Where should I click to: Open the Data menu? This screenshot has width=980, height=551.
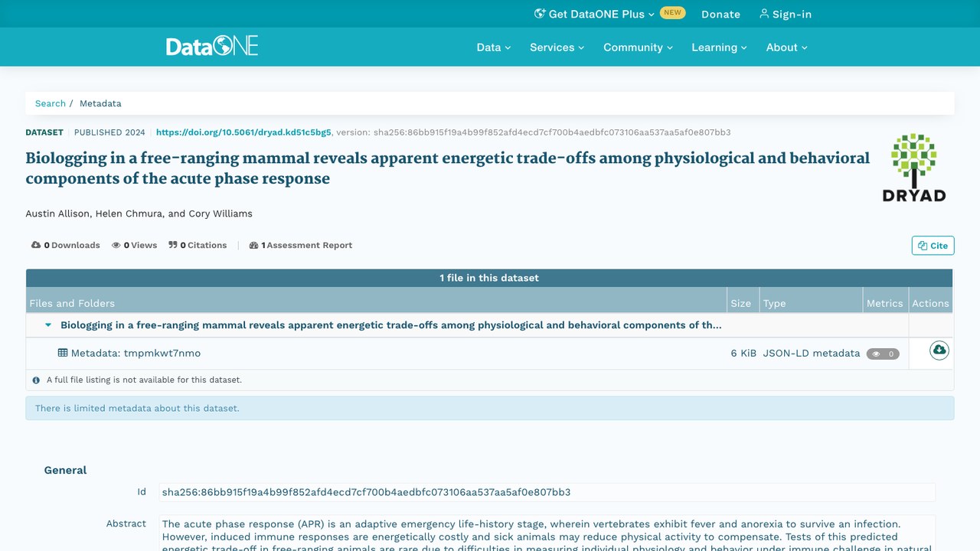coord(494,47)
